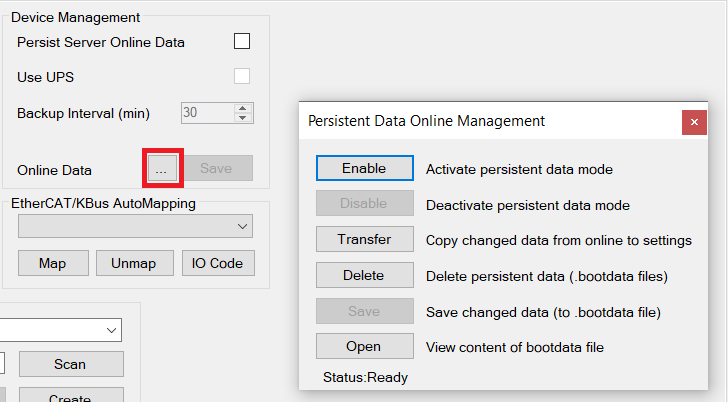Click the EtherCAT/KBus AutoMapping group label
Screen dimensions: 728x402
103,204
